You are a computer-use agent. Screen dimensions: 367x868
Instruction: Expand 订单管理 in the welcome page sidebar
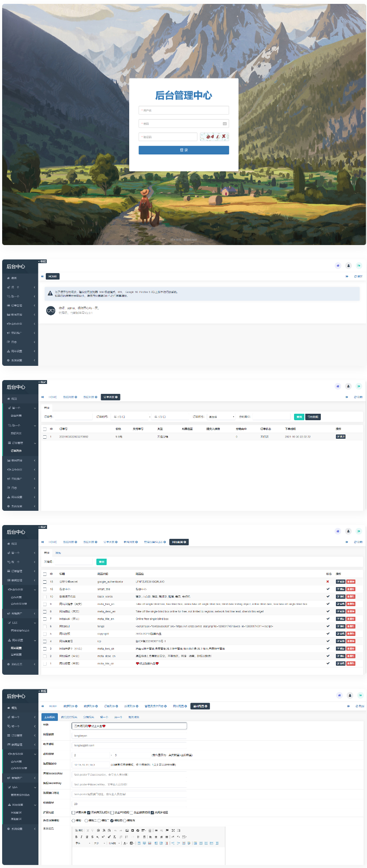(x=20, y=305)
